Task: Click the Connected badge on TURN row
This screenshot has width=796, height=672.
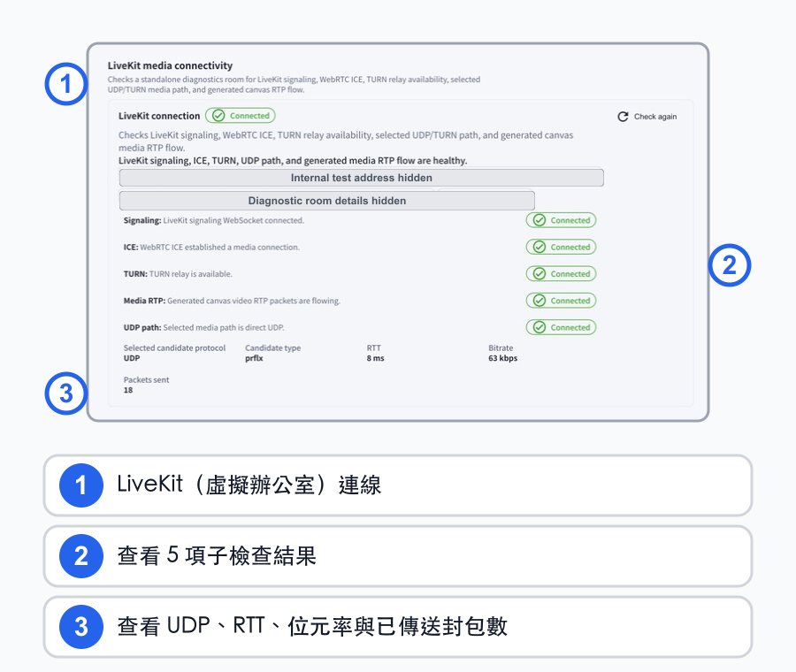Action: 561,274
